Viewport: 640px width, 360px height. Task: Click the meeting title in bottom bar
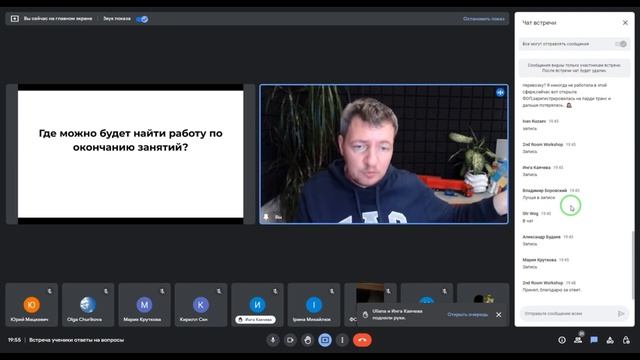pyautogui.click(x=76, y=340)
